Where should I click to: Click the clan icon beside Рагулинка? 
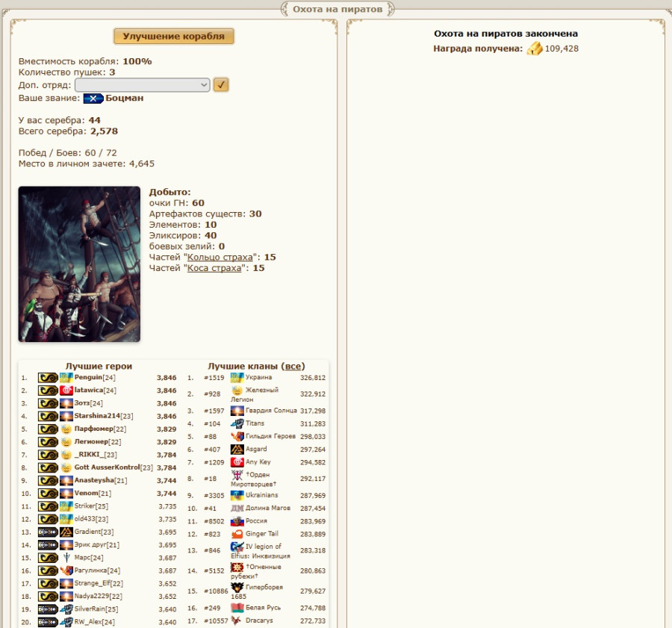tap(66, 571)
